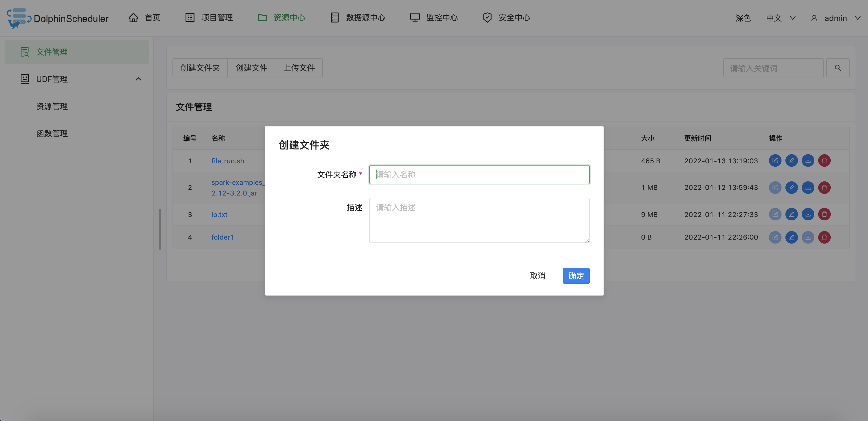Click delete icon for spark-examples jar row
This screenshot has height=421, width=868.
click(x=824, y=188)
